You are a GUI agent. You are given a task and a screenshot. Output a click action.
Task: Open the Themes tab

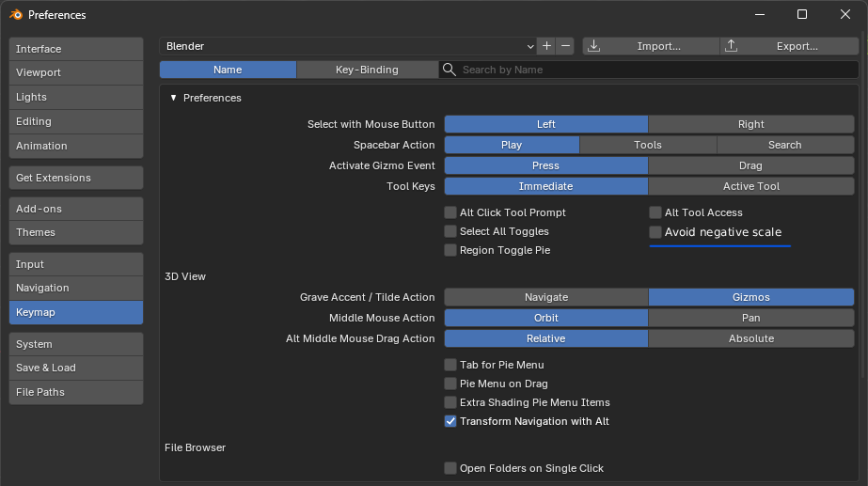pyautogui.click(x=76, y=232)
